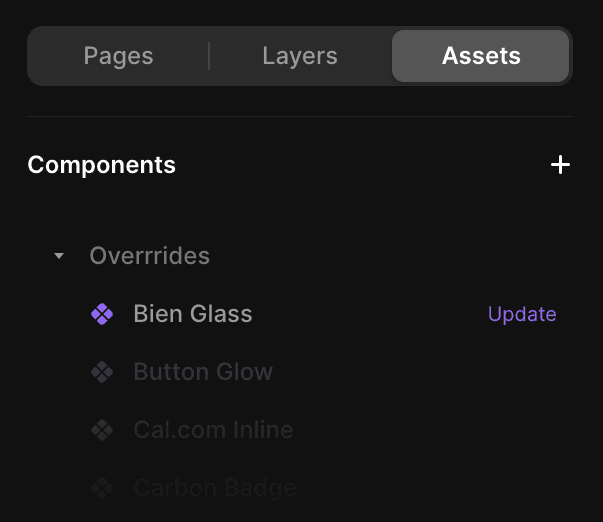Select the Assets tab
The image size is (603, 522).
481,56
